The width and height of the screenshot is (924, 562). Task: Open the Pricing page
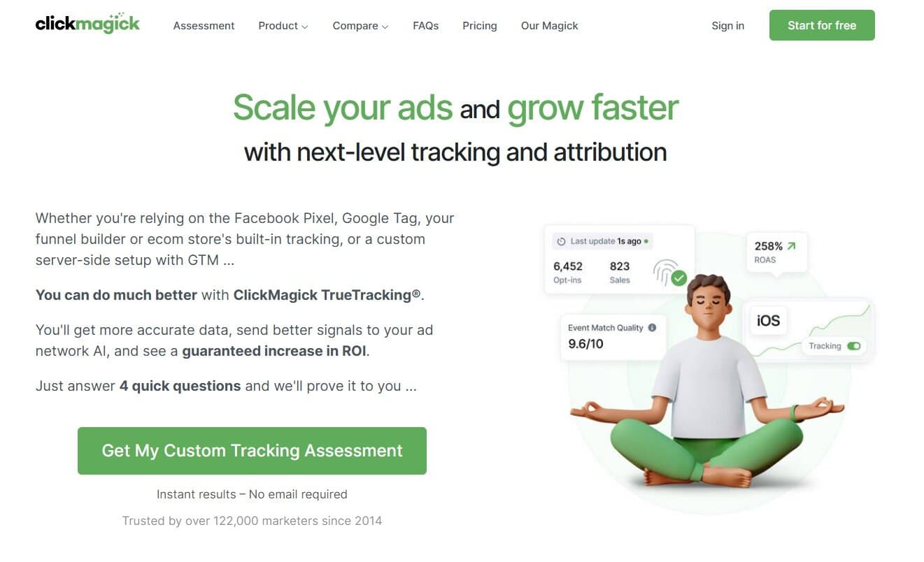click(479, 26)
